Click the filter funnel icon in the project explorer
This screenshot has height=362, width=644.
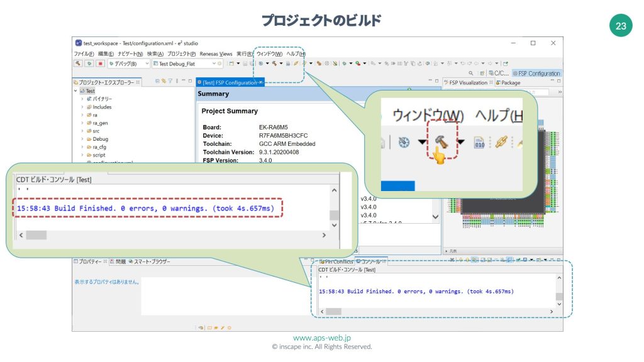[170, 81]
